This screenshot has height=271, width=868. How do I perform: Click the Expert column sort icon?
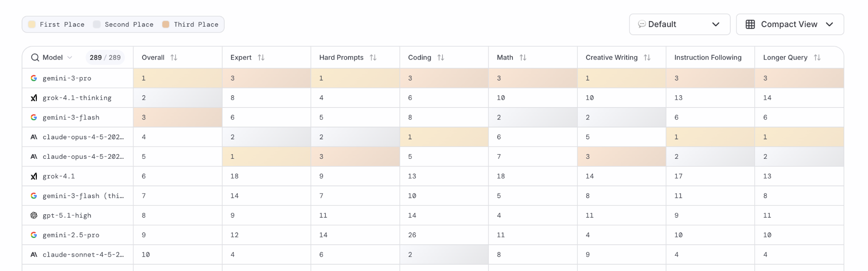coord(261,58)
